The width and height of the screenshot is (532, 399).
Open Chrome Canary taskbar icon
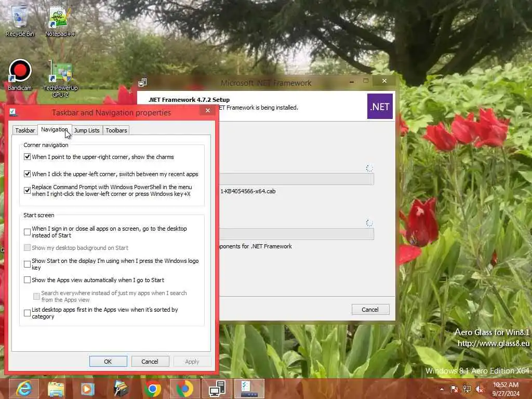click(185, 389)
